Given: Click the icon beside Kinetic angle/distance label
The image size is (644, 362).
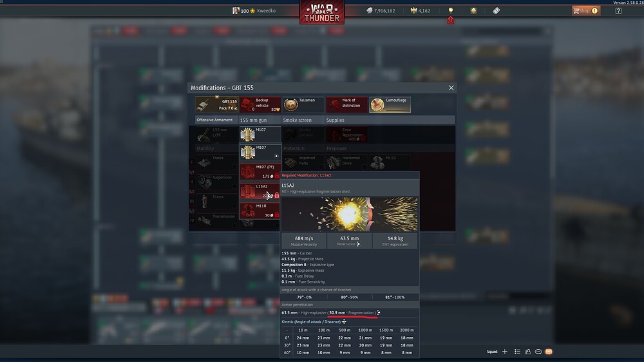Looking at the screenshot, I should 344,321.
